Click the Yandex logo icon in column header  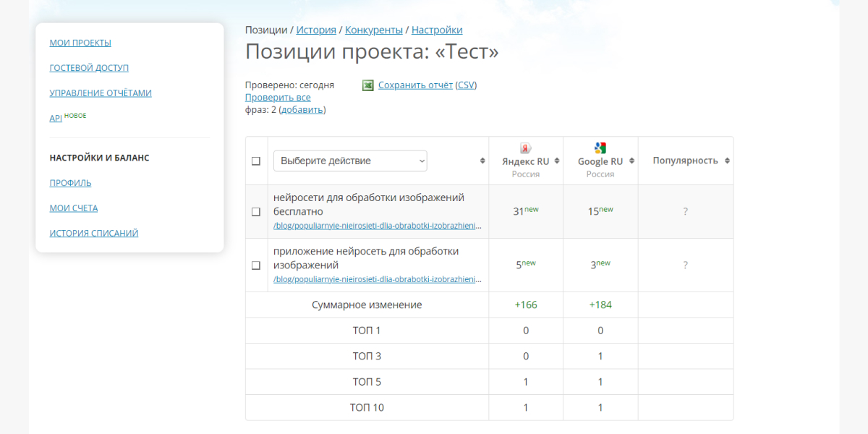(526, 148)
